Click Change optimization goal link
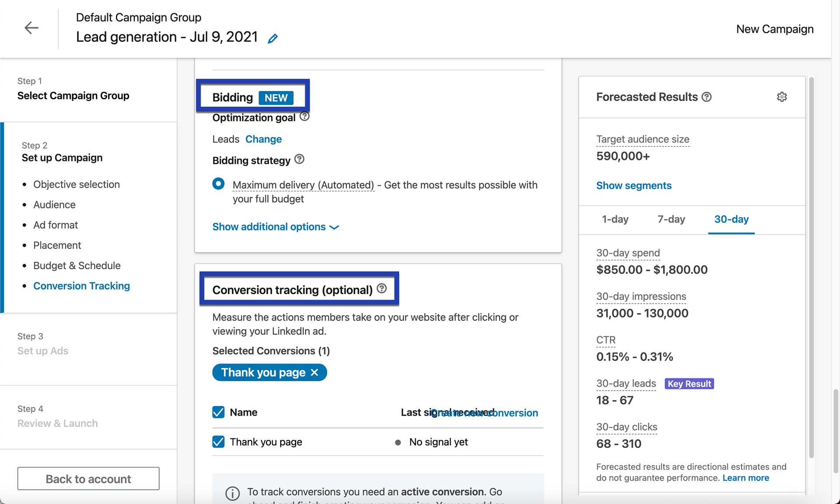 point(263,139)
